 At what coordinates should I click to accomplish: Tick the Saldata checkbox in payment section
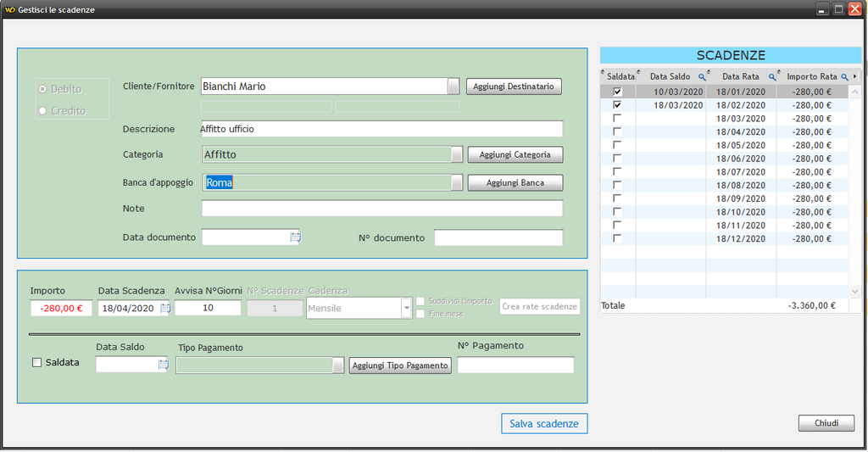pos(36,363)
